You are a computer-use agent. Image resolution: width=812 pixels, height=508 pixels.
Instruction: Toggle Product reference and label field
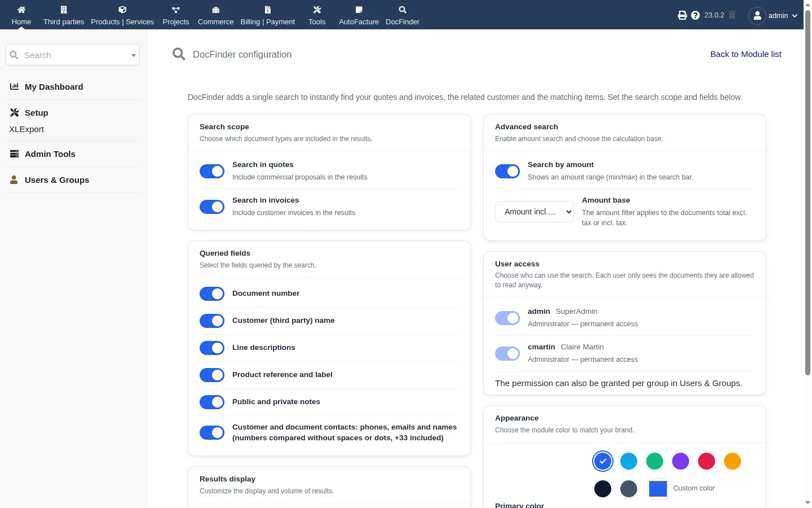(x=212, y=375)
